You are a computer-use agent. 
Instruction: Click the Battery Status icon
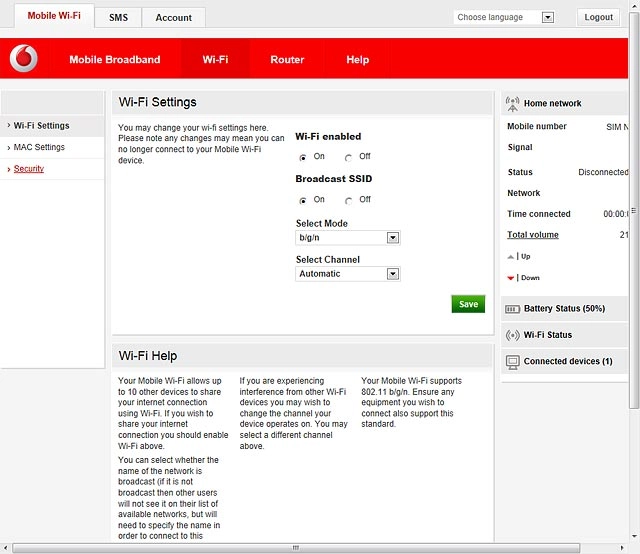[x=512, y=309]
